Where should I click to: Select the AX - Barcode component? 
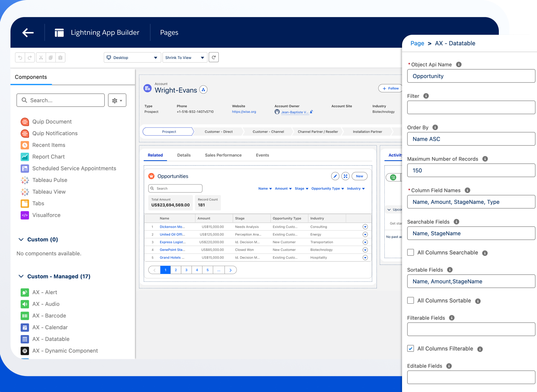point(44,316)
